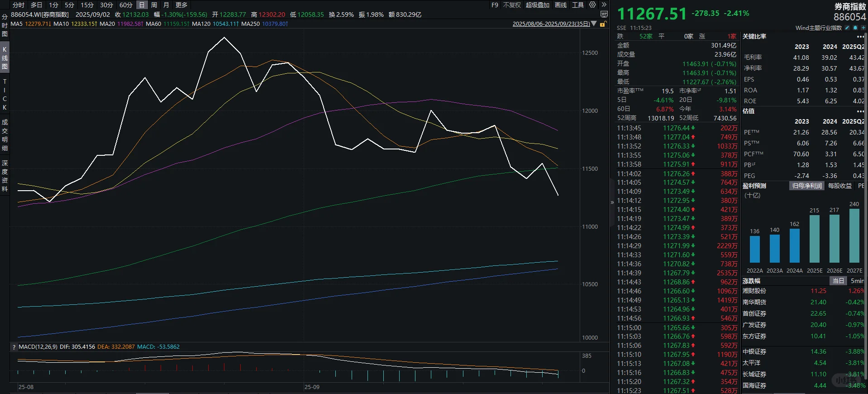The height and width of the screenshot is (394, 868).
Task: Open the TICK side tab
Action: pos(5,94)
